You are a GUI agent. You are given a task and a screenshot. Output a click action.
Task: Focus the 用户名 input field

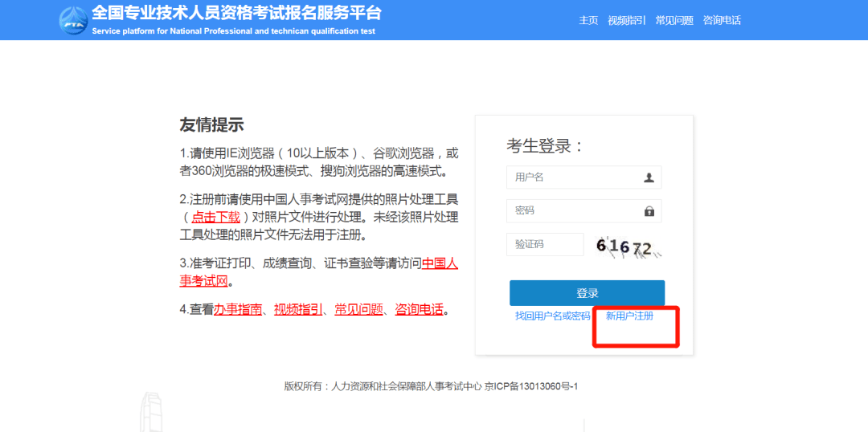click(584, 177)
